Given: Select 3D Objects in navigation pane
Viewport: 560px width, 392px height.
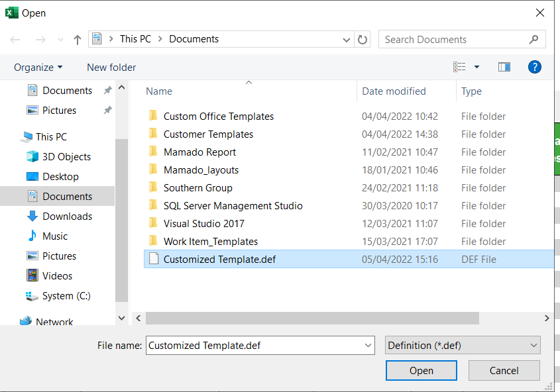Looking at the screenshot, I should tap(66, 157).
